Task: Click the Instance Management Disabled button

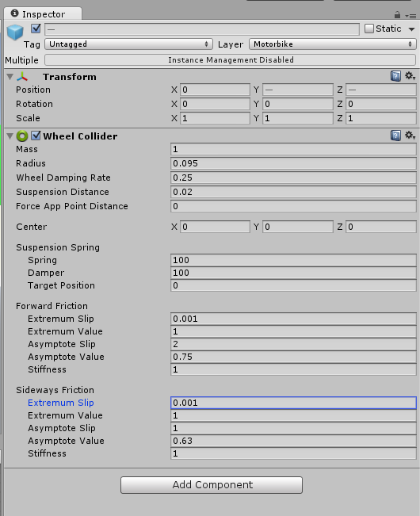Action: [231, 60]
